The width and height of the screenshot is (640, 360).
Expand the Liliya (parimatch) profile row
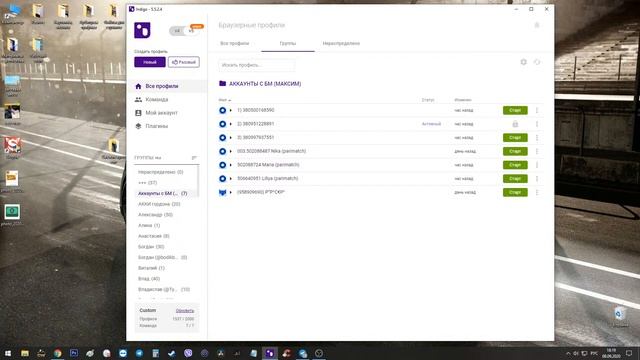[x=231, y=179]
